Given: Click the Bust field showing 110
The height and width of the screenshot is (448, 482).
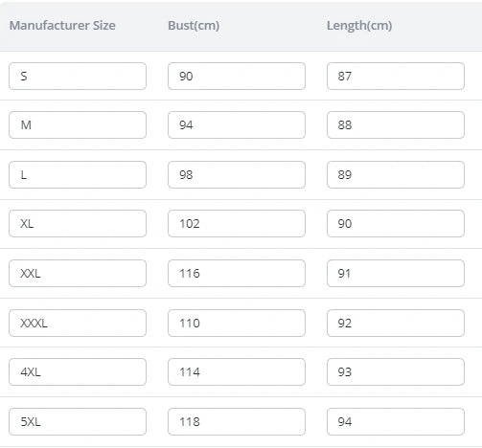Looking at the screenshot, I should (x=237, y=323).
